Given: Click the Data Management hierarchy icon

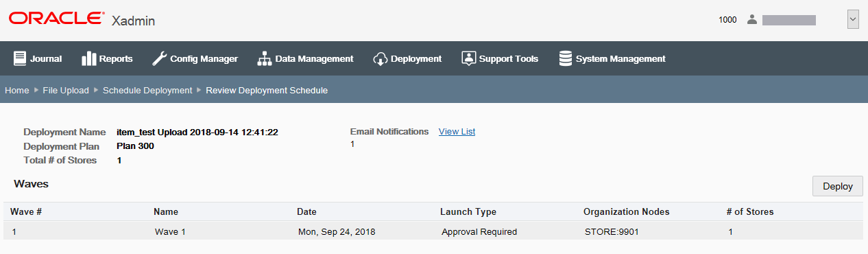Looking at the screenshot, I should (x=265, y=59).
